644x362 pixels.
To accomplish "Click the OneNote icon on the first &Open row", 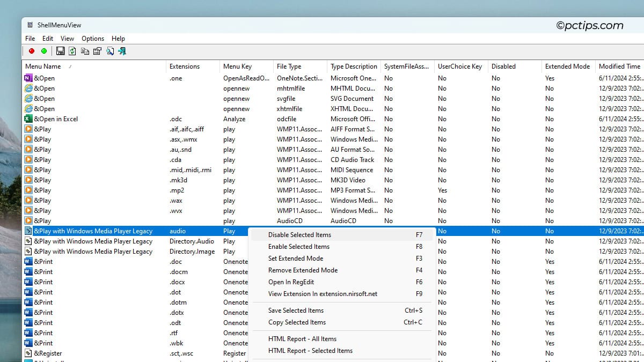I will tap(28, 78).
